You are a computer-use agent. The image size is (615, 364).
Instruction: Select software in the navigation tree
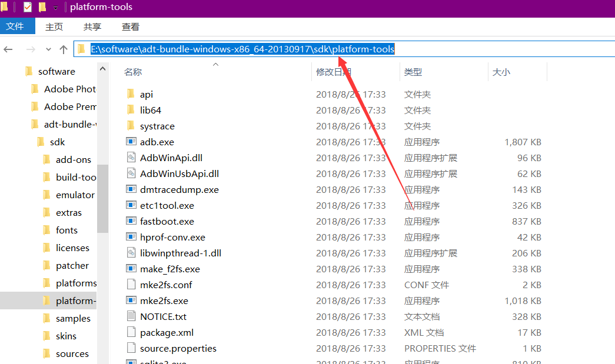pyautogui.click(x=56, y=71)
